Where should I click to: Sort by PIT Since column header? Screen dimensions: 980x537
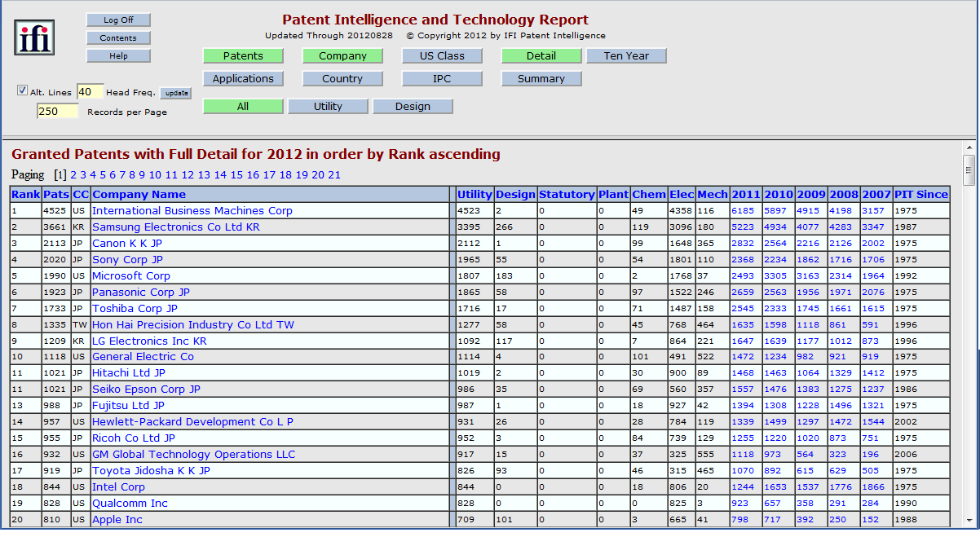coord(921,195)
